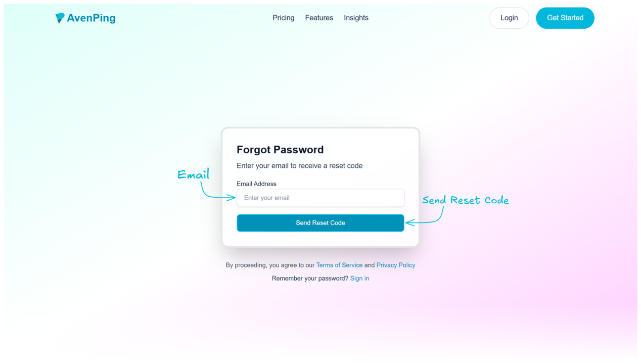
Task: View the Privacy Policy
Action: (396, 265)
